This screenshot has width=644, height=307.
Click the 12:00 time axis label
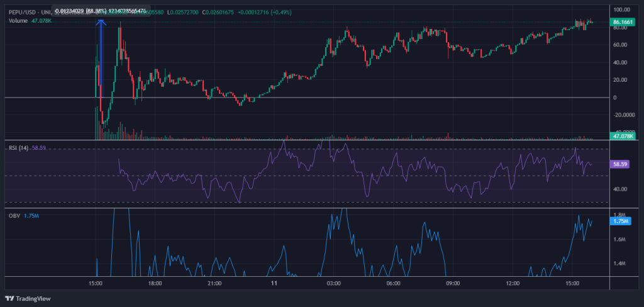coord(513,284)
